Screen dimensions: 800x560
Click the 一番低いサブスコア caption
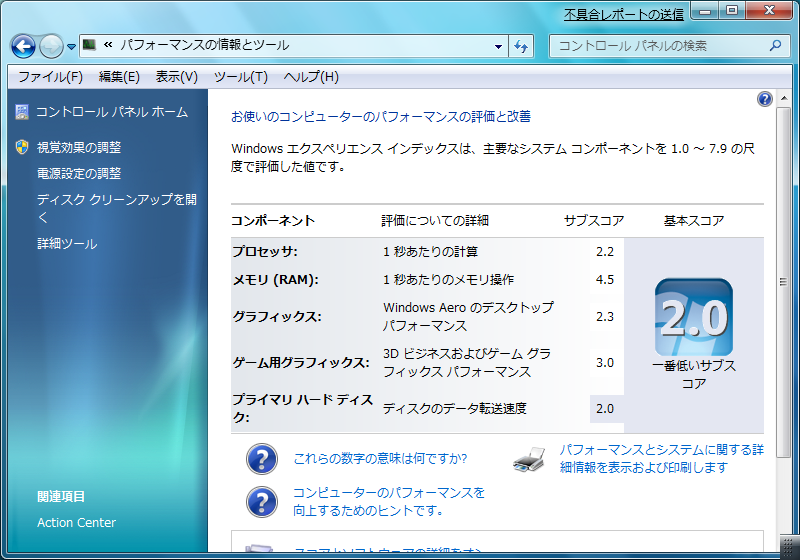694,374
